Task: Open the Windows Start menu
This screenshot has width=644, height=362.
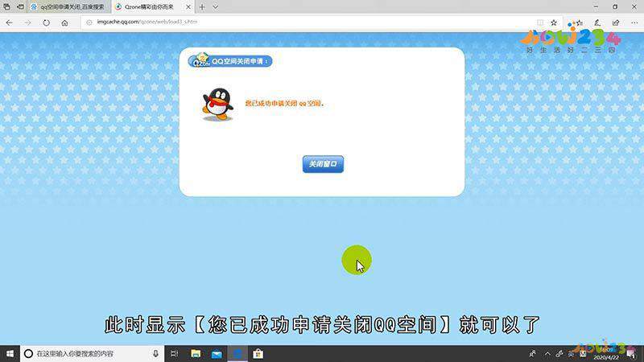Action: tap(10, 353)
